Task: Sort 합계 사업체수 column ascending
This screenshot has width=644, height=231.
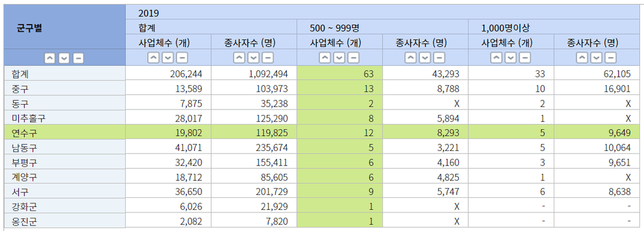Action: click(x=153, y=58)
